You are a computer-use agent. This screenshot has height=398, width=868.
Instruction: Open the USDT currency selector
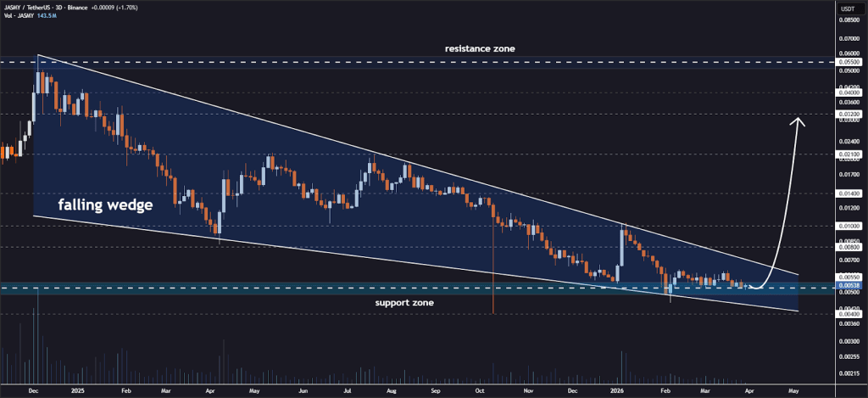click(x=848, y=8)
